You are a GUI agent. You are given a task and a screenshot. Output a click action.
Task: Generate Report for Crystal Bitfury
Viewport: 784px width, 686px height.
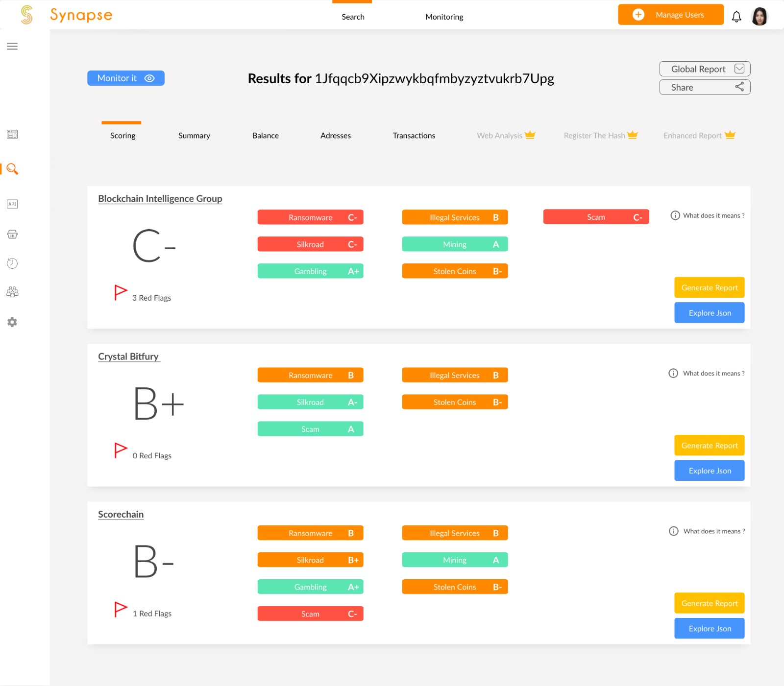point(710,445)
